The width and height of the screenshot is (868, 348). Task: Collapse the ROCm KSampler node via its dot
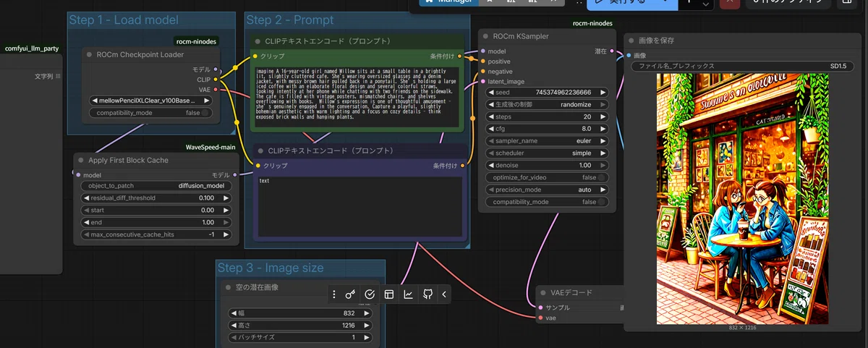486,36
